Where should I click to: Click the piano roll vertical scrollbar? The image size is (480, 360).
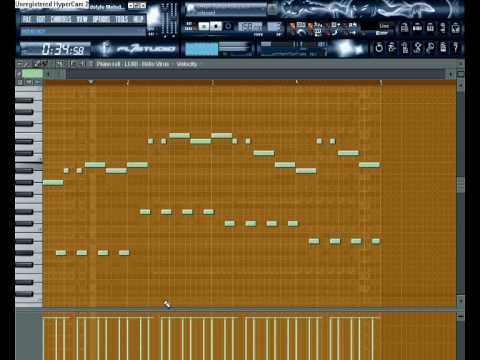[x=460, y=185]
